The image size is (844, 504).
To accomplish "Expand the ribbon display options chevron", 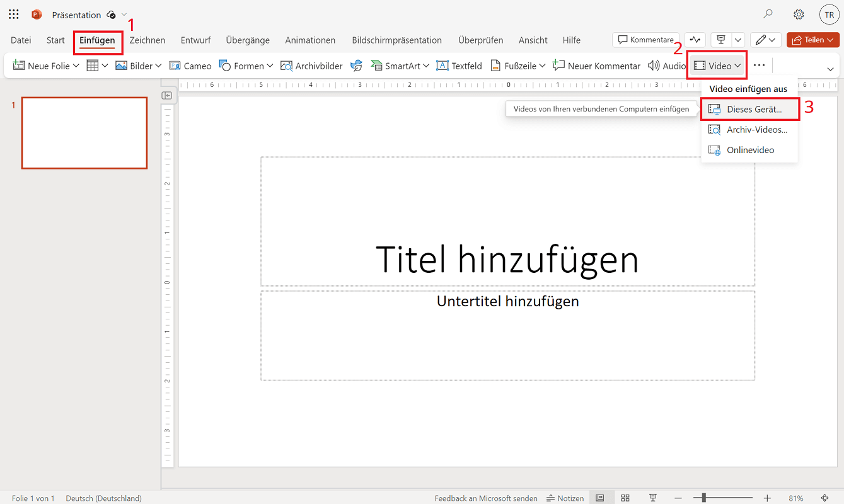I will click(x=830, y=69).
